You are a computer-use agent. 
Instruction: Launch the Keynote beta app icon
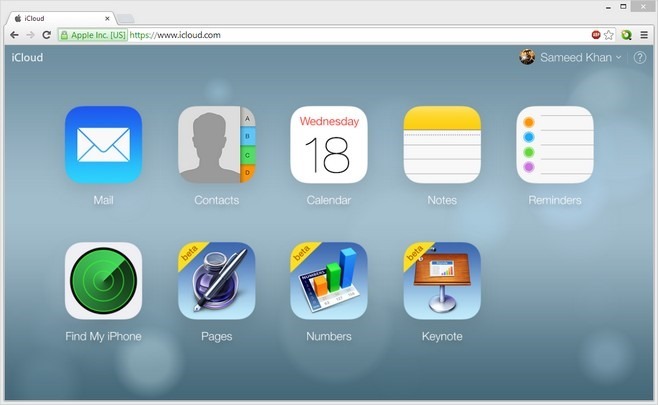[x=442, y=280]
